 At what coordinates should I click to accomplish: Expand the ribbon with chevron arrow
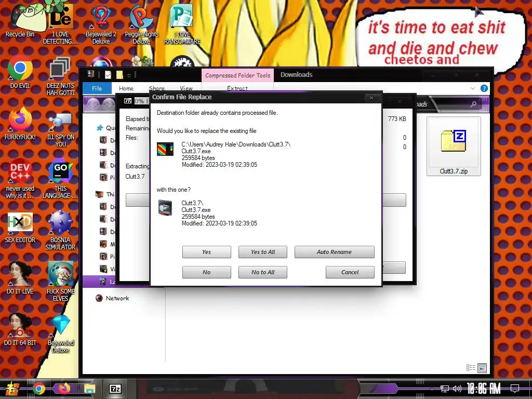(472, 88)
